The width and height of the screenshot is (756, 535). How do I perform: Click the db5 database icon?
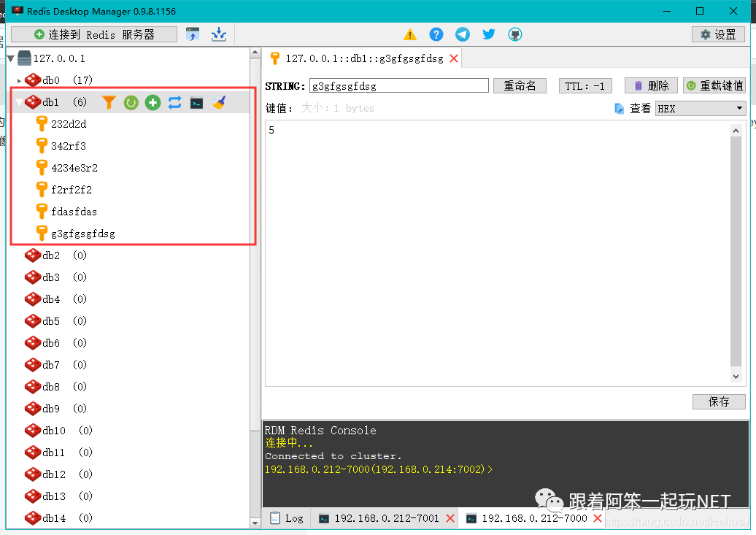(33, 321)
